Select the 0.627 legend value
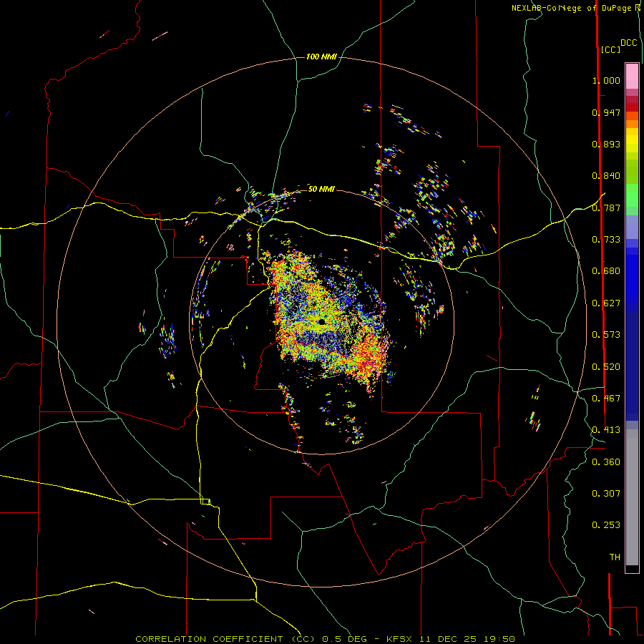 click(606, 303)
